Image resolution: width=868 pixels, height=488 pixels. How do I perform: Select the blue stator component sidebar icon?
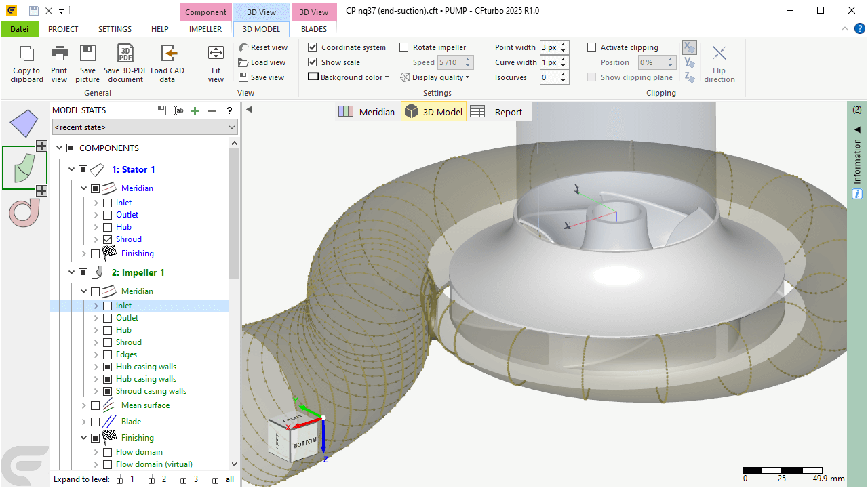[x=24, y=123]
